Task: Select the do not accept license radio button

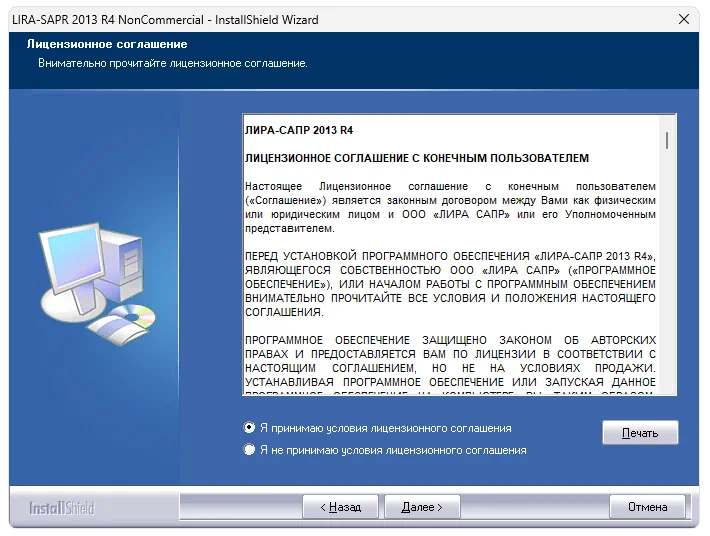Action: [x=249, y=450]
